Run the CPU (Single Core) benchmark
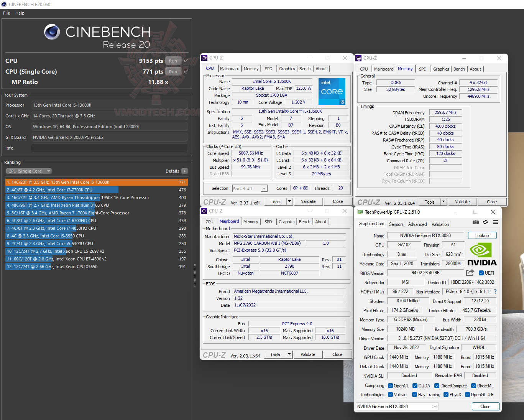 (173, 71)
